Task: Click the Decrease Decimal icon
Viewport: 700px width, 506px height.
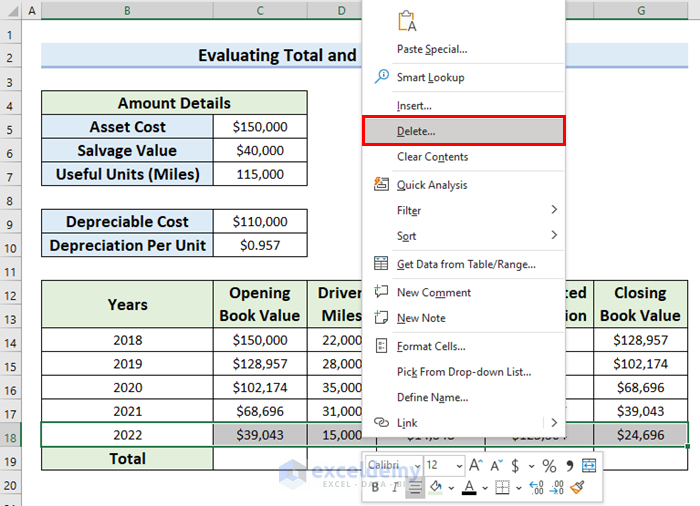Action: 557,488
